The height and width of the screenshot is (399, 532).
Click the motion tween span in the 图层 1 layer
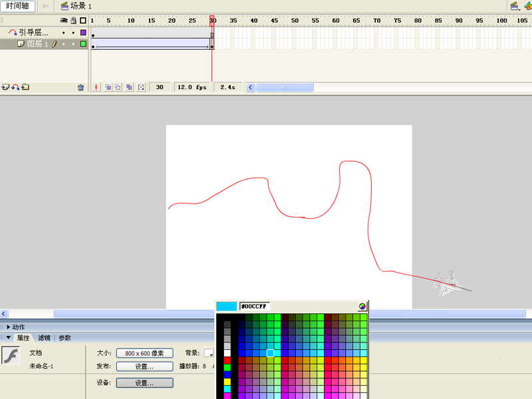pos(152,44)
